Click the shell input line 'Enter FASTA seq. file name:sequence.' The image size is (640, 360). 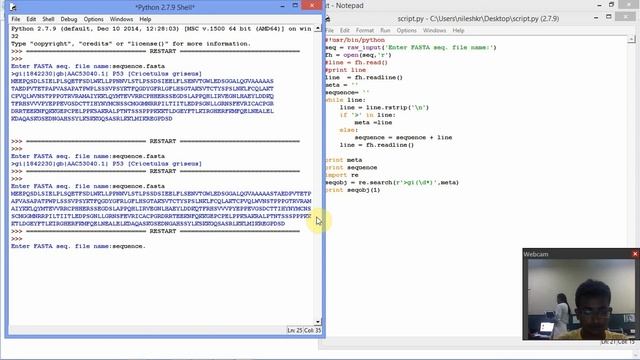coord(78,246)
